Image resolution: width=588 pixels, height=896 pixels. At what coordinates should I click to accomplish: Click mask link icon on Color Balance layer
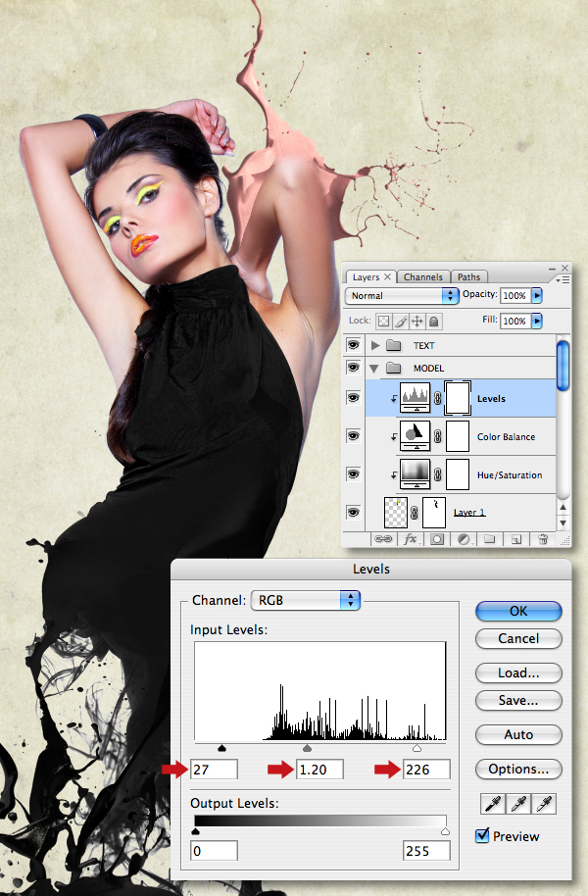(x=438, y=436)
